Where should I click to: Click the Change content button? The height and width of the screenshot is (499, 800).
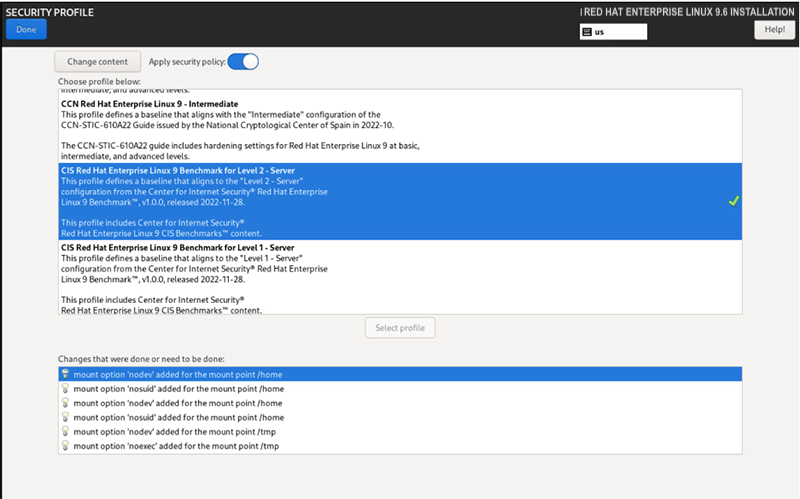98,62
